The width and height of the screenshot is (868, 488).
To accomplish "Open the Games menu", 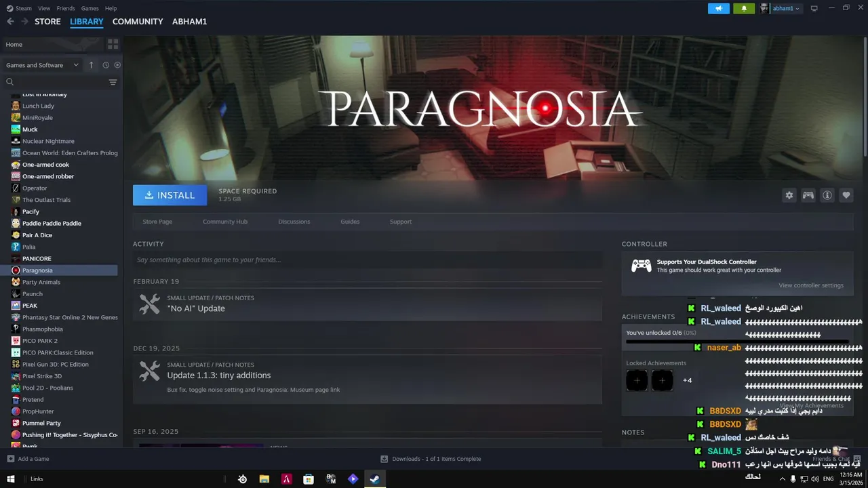I will [x=90, y=8].
